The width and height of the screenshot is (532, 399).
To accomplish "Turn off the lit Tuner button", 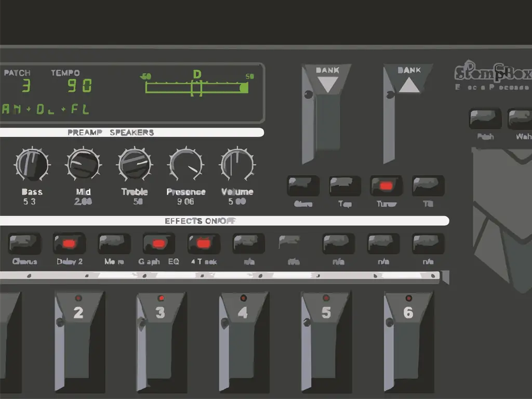I will [386, 185].
